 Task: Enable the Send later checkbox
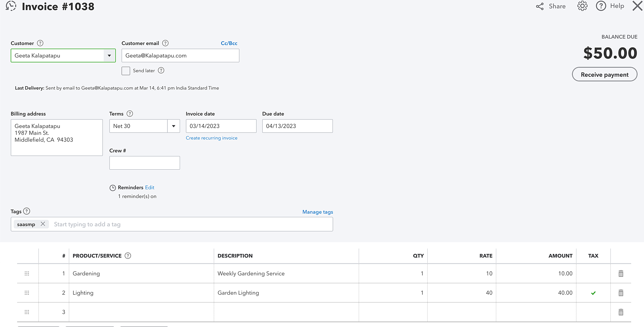coord(126,71)
